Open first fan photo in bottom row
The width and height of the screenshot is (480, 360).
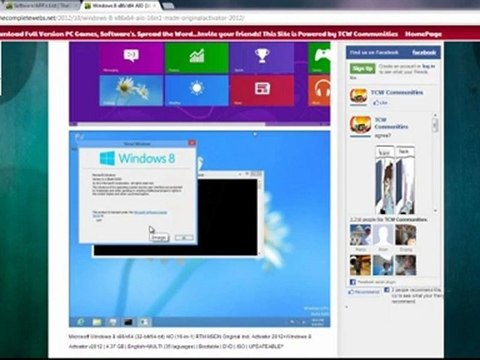tap(360, 265)
